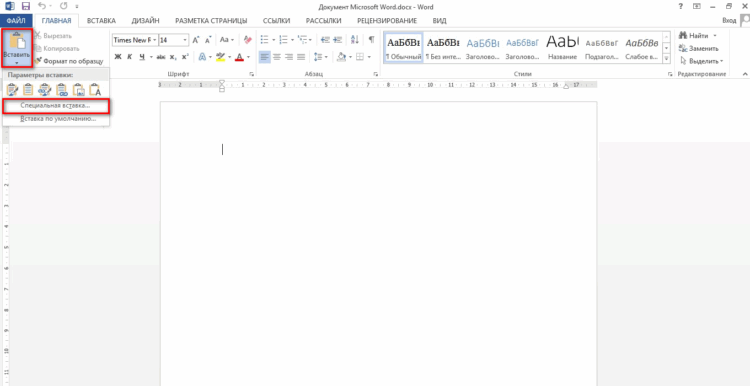The height and width of the screenshot is (386, 750).
Task: Increase the font size with the larger A
Action: pos(196,40)
